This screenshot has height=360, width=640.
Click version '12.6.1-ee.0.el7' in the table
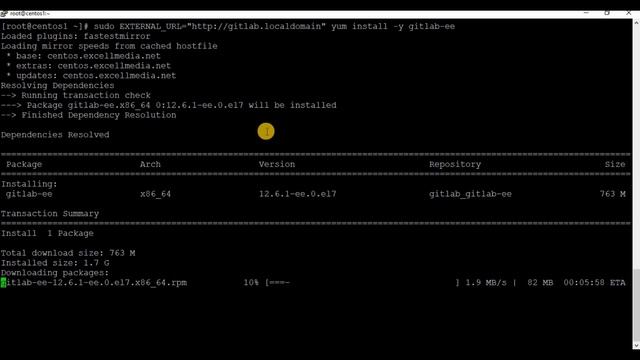click(298, 194)
